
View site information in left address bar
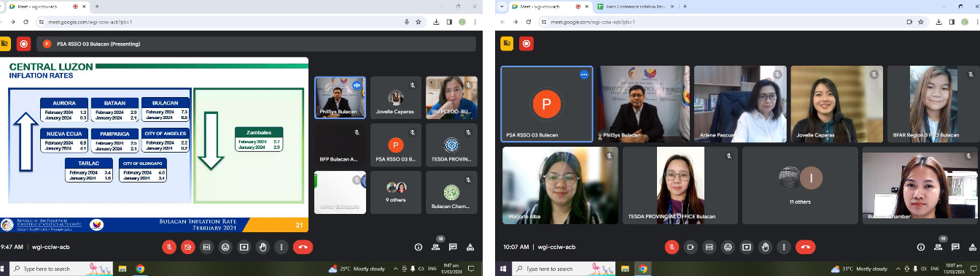click(x=42, y=22)
